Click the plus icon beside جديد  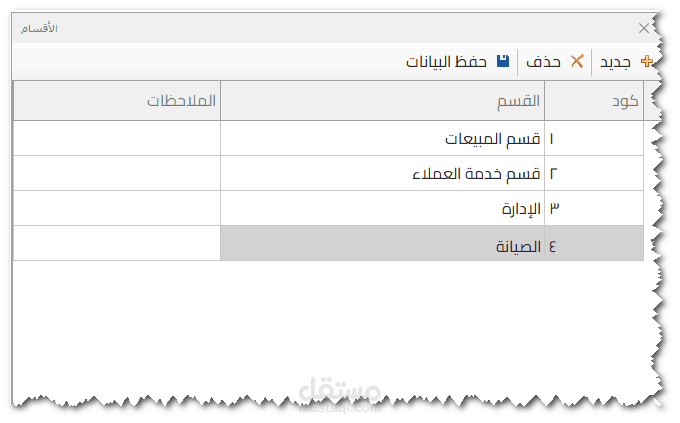coord(647,62)
